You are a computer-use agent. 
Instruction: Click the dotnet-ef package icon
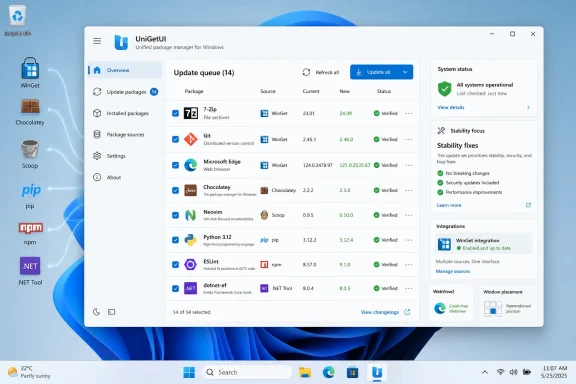[191, 288]
